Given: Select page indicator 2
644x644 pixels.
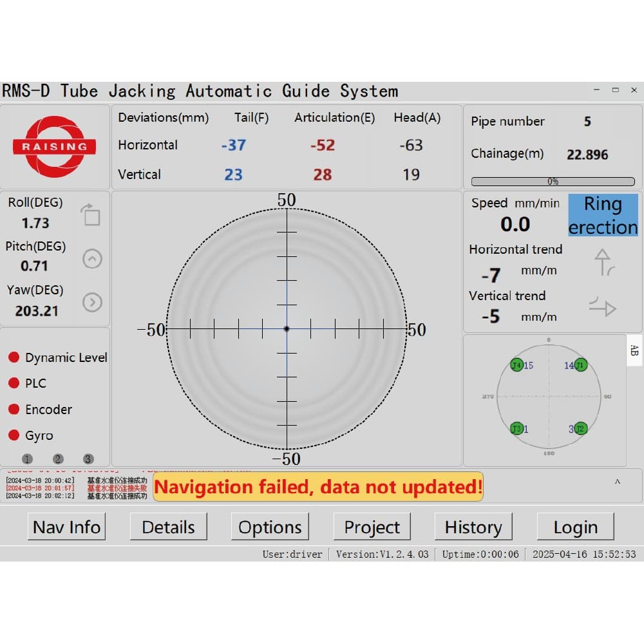Looking at the screenshot, I should click(58, 459).
